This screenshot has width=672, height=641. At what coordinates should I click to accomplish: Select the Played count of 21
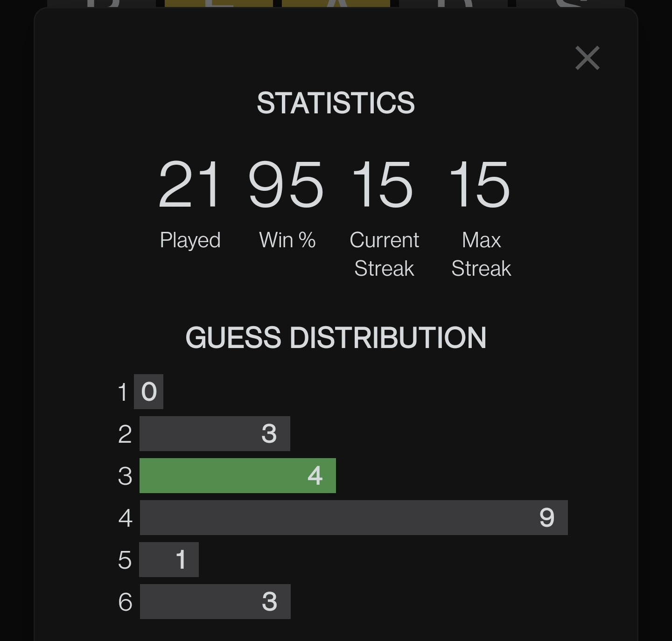(189, 184)
